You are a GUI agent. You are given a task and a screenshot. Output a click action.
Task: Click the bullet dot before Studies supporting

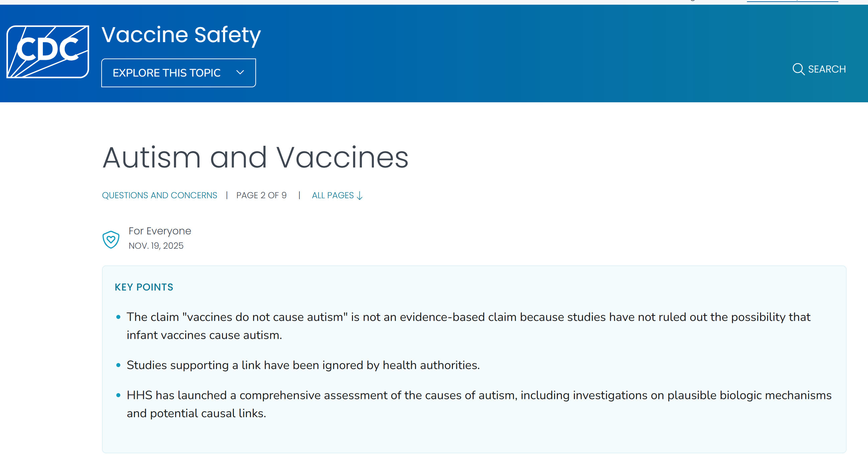[x=118, y=365]
